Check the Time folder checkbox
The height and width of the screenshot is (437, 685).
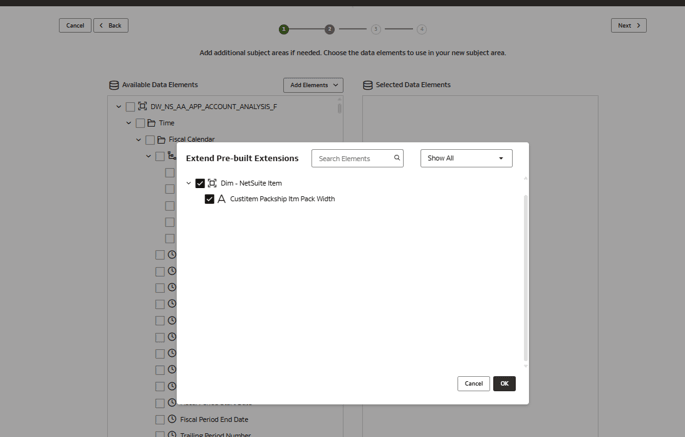tap(140, 123)
